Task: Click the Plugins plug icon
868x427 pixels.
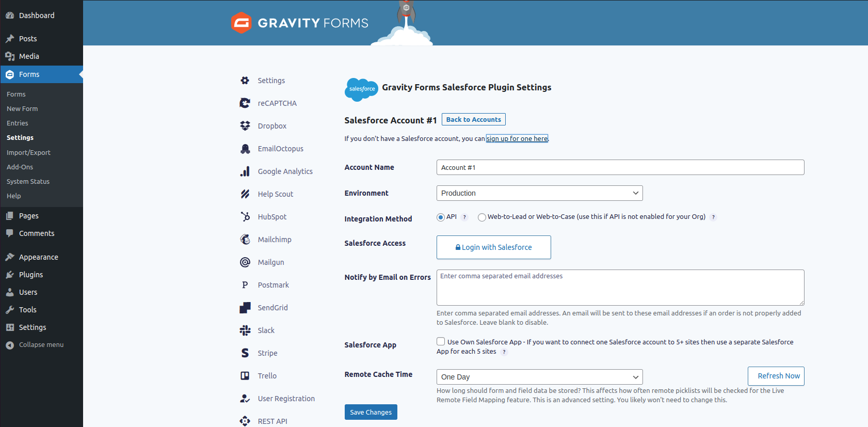Action: pos(10,275)
